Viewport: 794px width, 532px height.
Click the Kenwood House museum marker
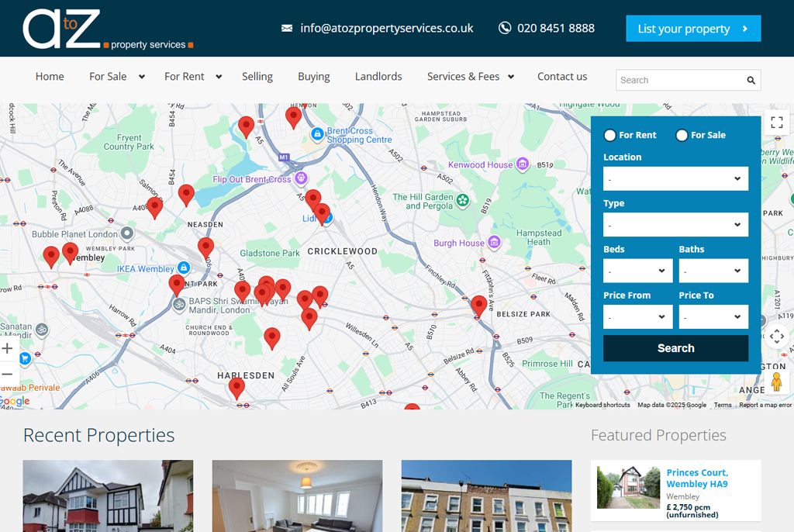523,164
